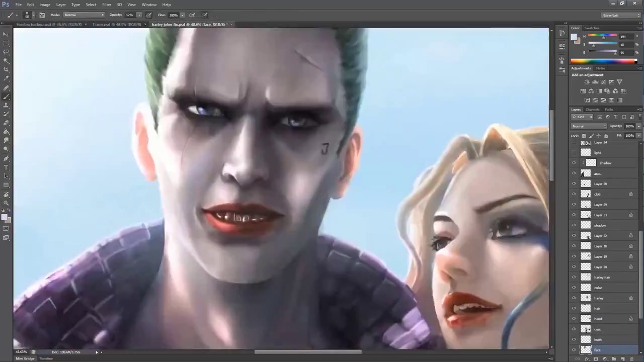Switch to the Styles tab
The image size is (644, 362).
[x=600, y=68]
